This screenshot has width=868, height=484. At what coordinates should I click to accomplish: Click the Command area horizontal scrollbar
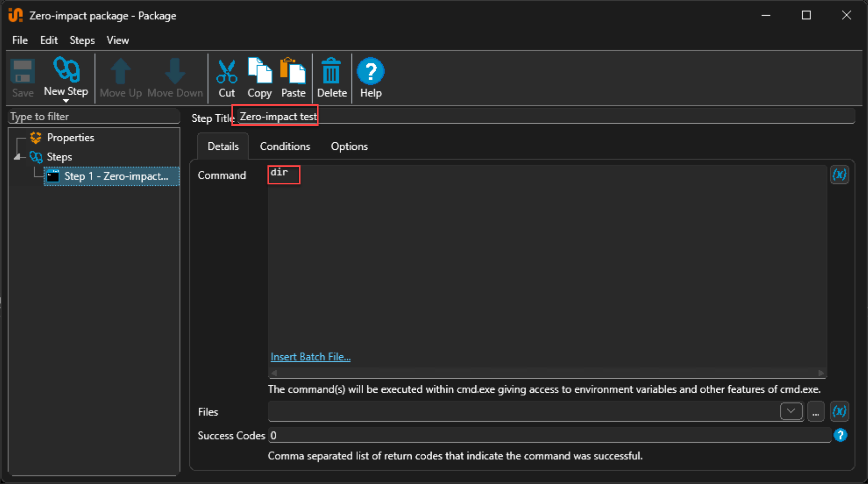coord(547,373)
